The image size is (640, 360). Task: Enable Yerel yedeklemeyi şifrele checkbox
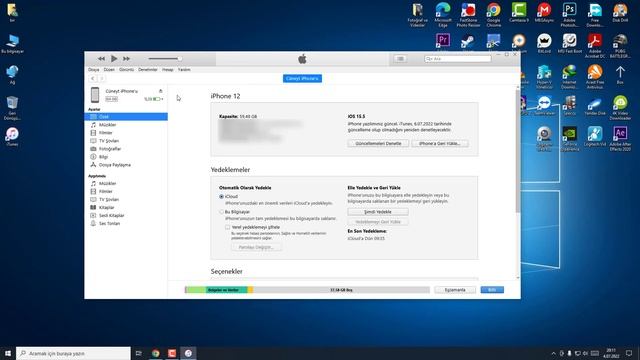click(227, 227)
